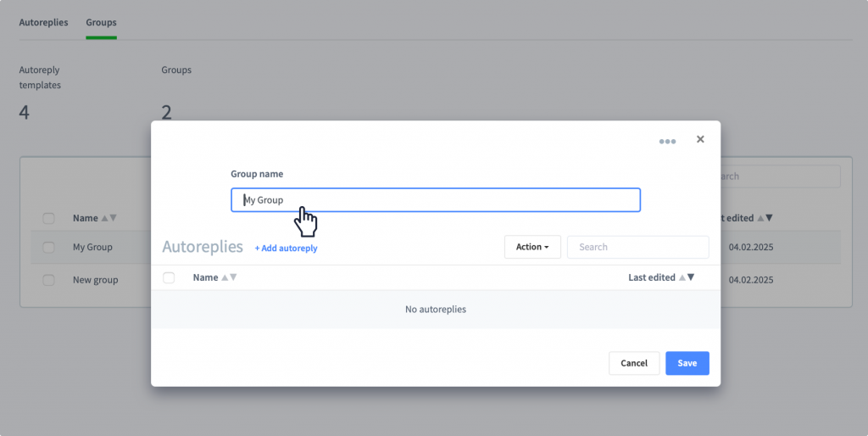Sort background groups table by Name arrows
Viewport: 868px width, 436px height.
pos(109,218)
